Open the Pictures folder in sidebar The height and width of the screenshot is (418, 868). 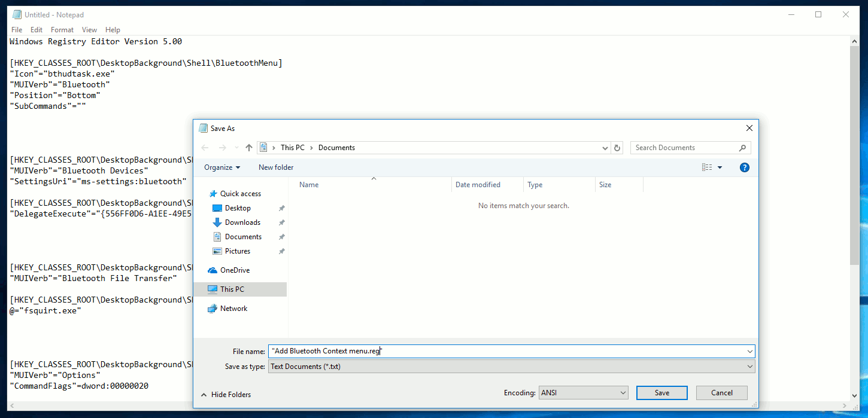[x=238, y=251]
